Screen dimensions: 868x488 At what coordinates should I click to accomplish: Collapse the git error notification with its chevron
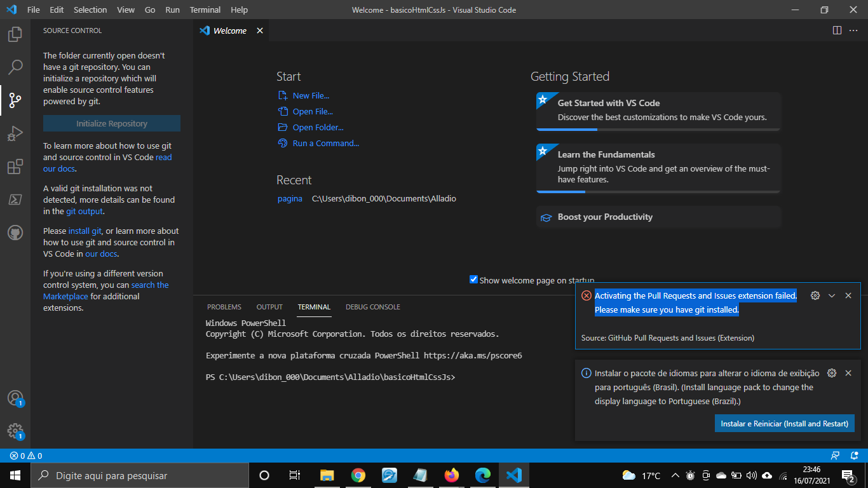(x=832, y=295)
